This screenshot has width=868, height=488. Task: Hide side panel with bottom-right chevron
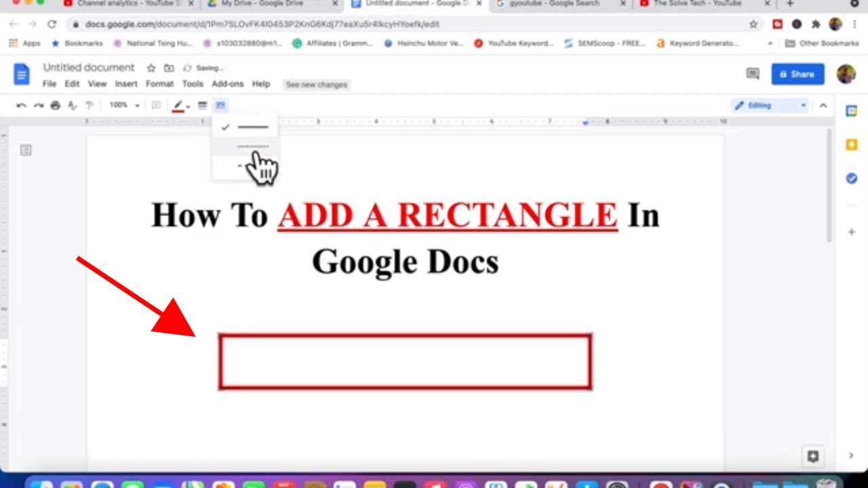(x=852, y=456)
